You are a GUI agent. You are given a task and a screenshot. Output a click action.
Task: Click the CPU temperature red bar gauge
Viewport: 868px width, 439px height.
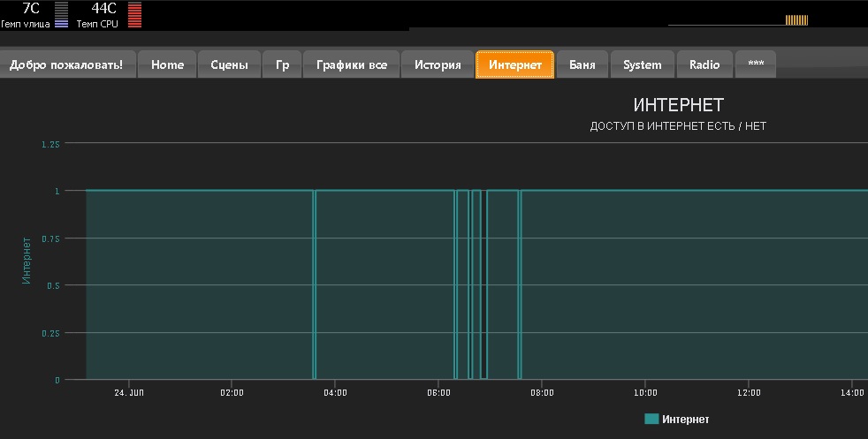pos(134,15)
